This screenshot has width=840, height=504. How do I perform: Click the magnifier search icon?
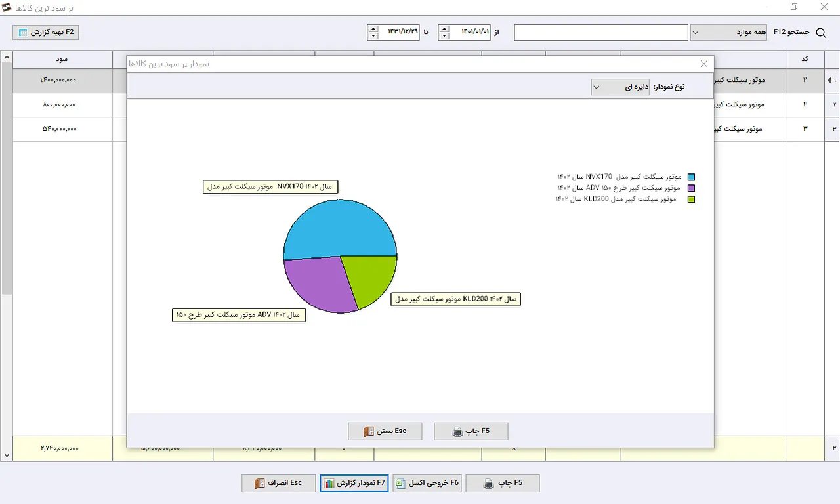click(820, 33)
